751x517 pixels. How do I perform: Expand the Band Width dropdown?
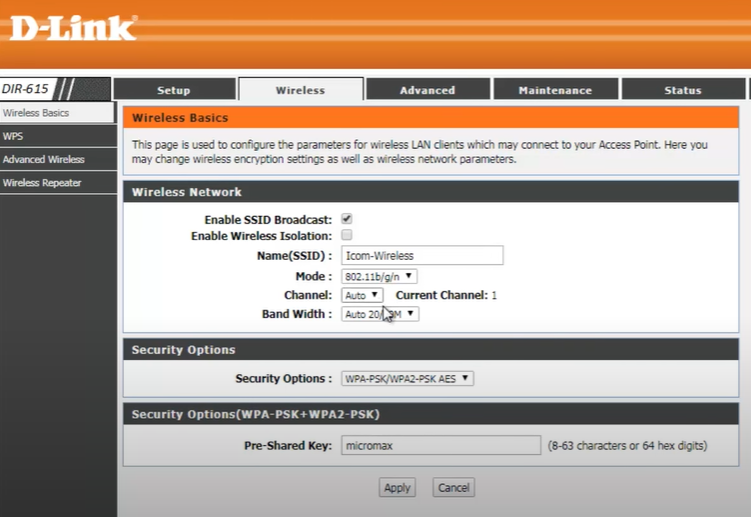click(379, 314)
